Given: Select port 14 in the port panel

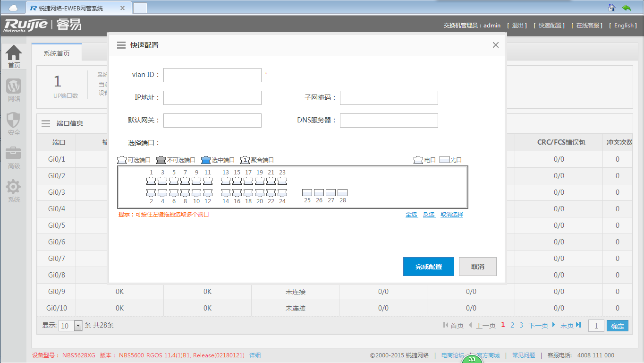Looking at the screenshot, I should [x=226, y=193].
